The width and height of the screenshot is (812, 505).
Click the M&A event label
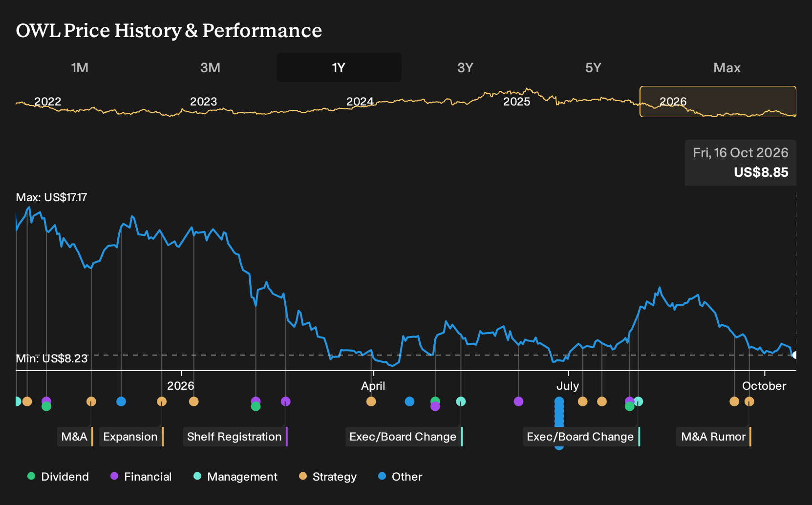(x=75, y=437)
